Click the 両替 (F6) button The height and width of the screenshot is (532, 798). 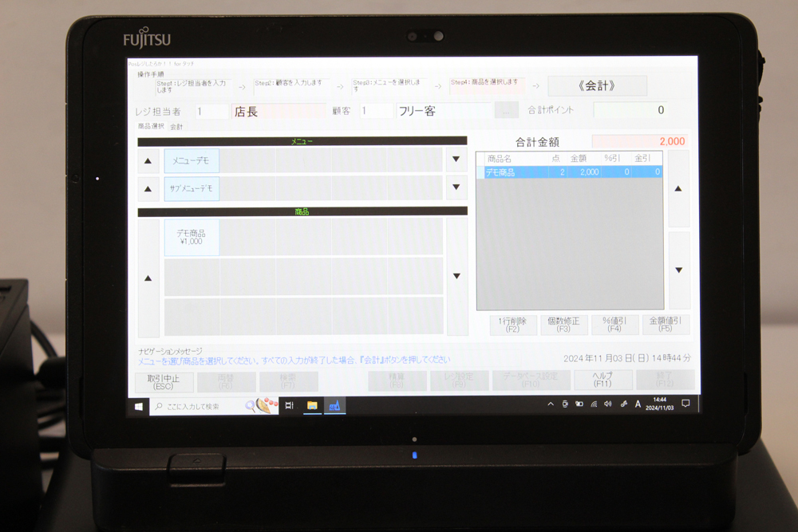226,382
